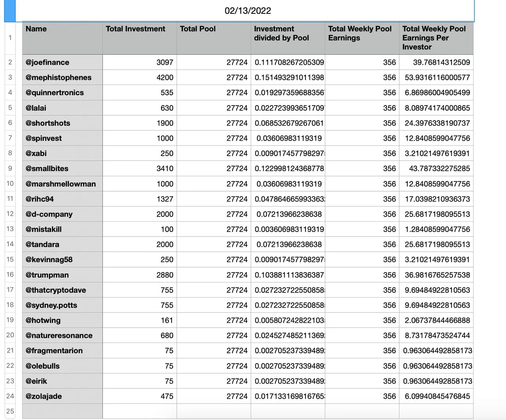Click the 0.103881113836387 ratio cell
Screen dimensions: 506x420
pos(288,275)
